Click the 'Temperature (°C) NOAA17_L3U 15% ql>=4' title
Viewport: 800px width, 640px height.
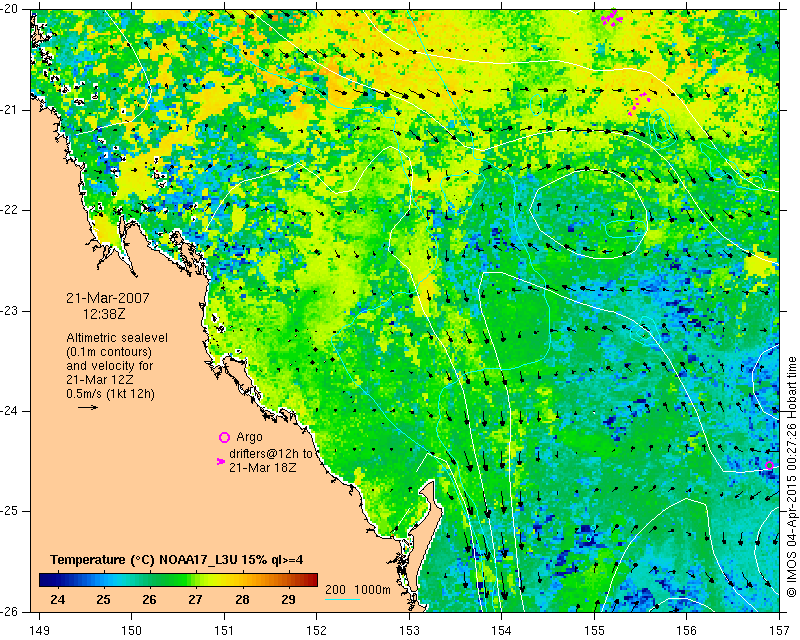click(177, 560)
